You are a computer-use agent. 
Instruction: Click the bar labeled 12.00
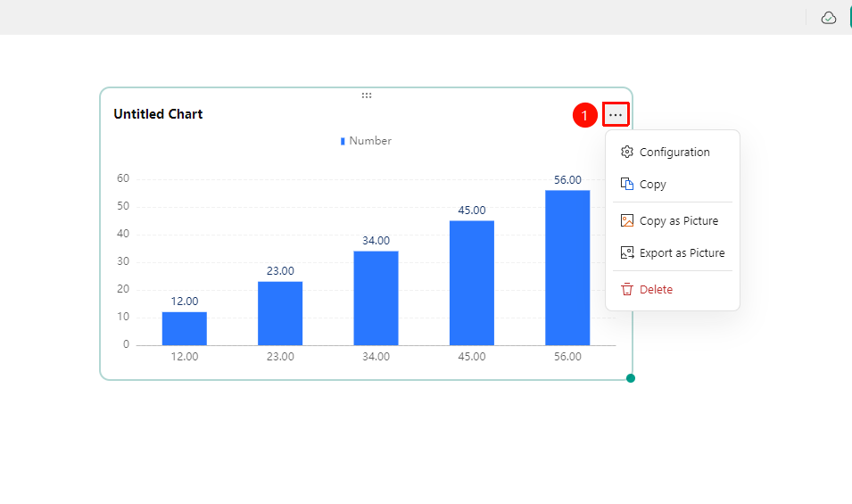[x=184, y=328]
